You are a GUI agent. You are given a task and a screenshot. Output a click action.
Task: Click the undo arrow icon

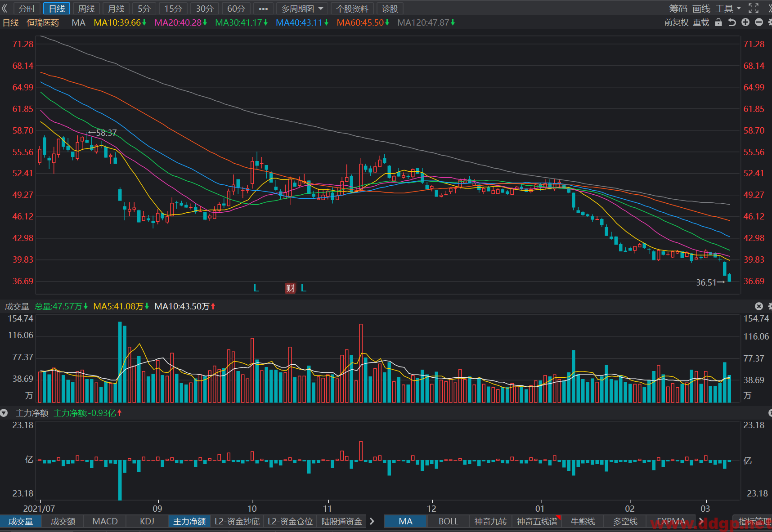[732, 22]
